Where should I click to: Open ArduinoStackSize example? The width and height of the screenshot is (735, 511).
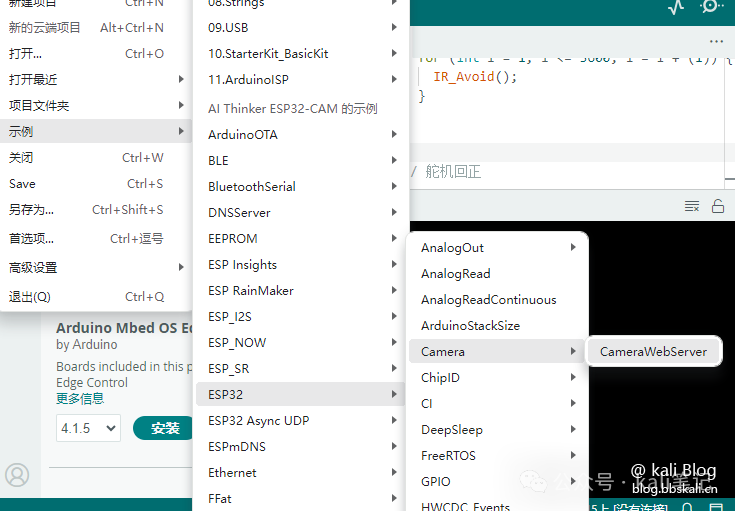click(496, 325)
